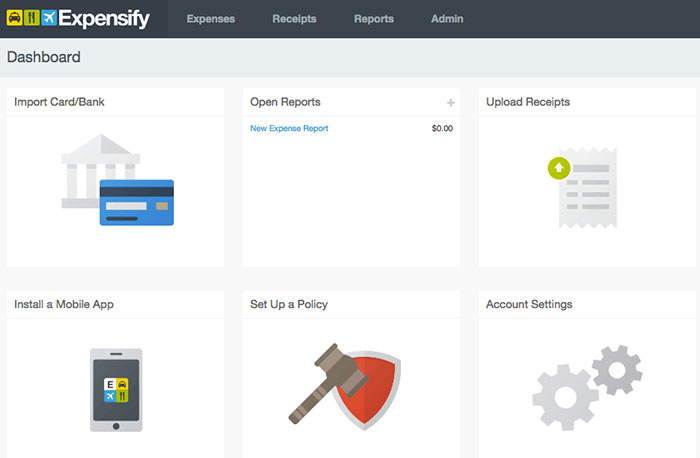Click the Account Settings heading
700x458 pixels.
(529, 304)
